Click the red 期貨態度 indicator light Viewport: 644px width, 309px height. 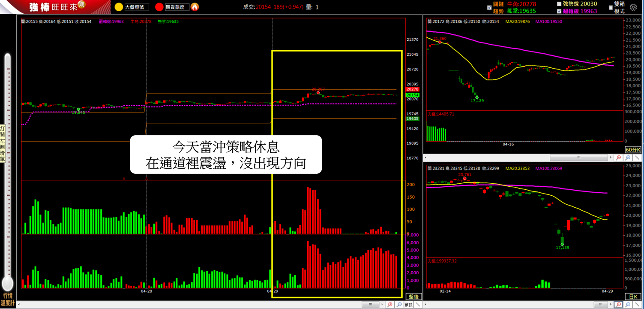tap(159, 7)
